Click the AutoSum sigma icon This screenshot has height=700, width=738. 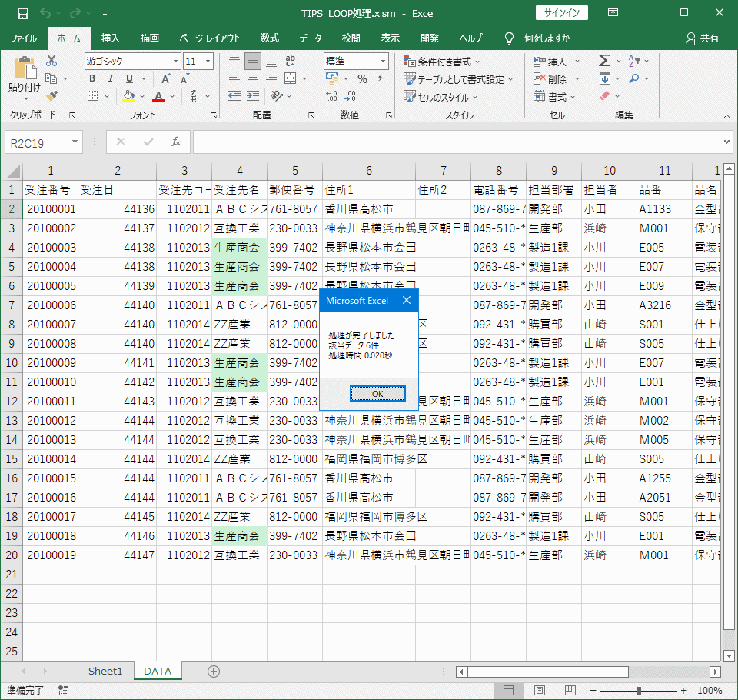[x=605, y=61]
